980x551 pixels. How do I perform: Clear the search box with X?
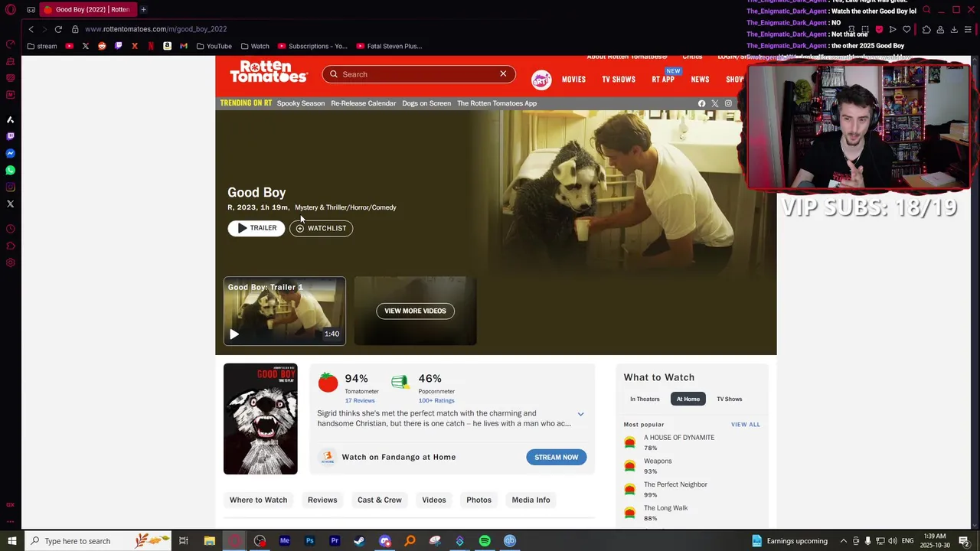[503, 74]
